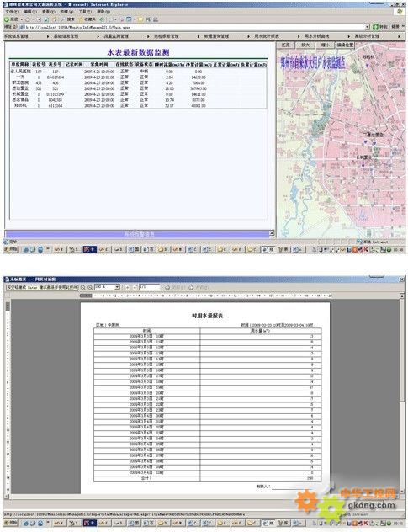The width and height of the screenshot is (408, 532).
Task: Open the IE address bar dropdown
Action: (368, 27)
